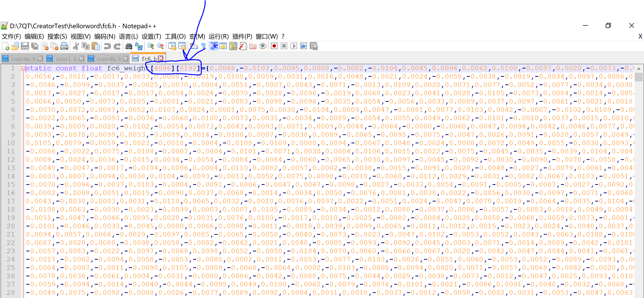Toggle the Document Map panel
644x298 pixels.
tap(233, 46)
